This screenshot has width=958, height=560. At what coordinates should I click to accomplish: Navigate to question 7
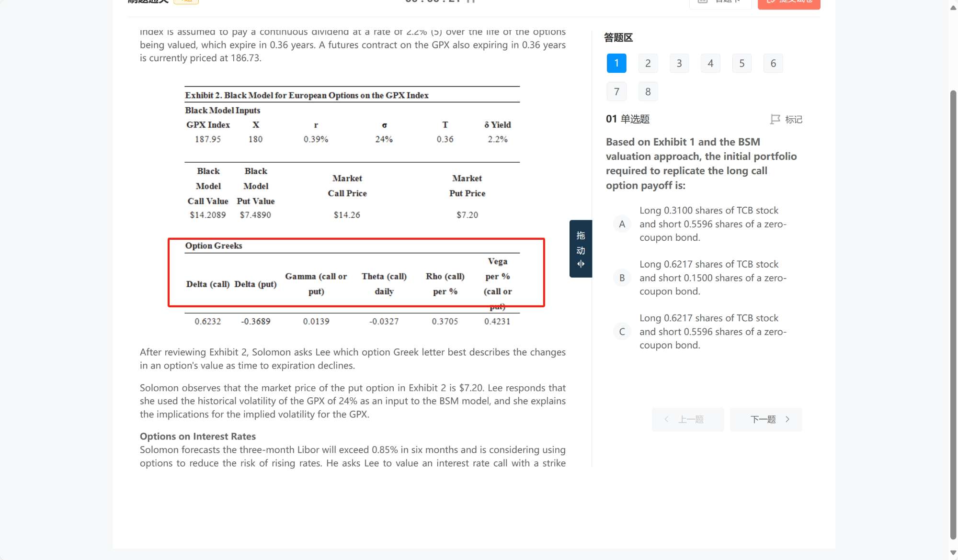[616, 91]
